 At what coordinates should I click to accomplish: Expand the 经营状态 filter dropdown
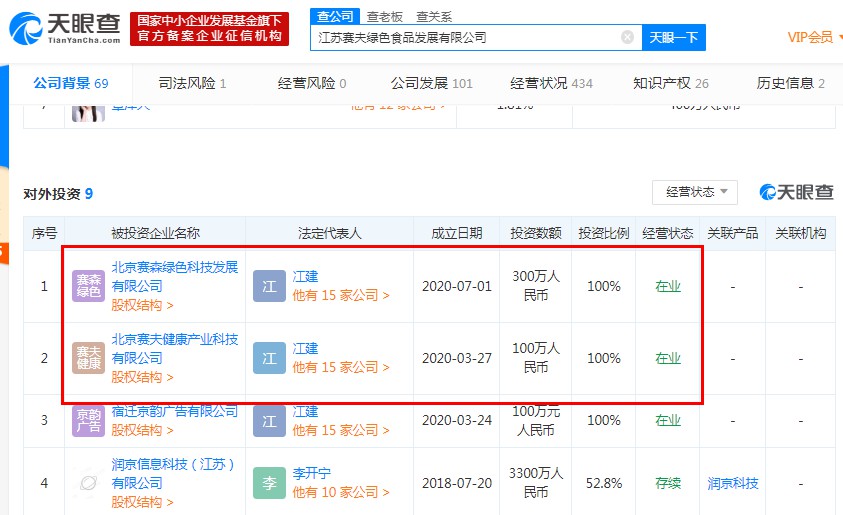695,192
